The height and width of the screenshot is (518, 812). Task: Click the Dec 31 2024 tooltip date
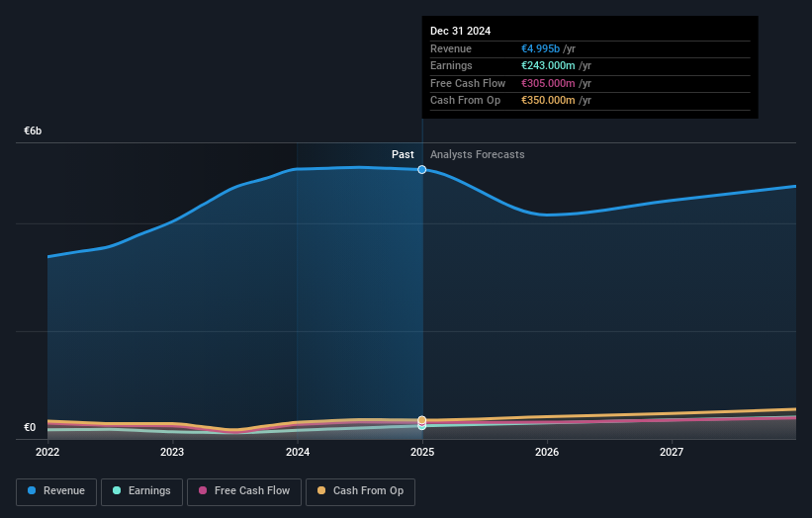coord(460,31)
